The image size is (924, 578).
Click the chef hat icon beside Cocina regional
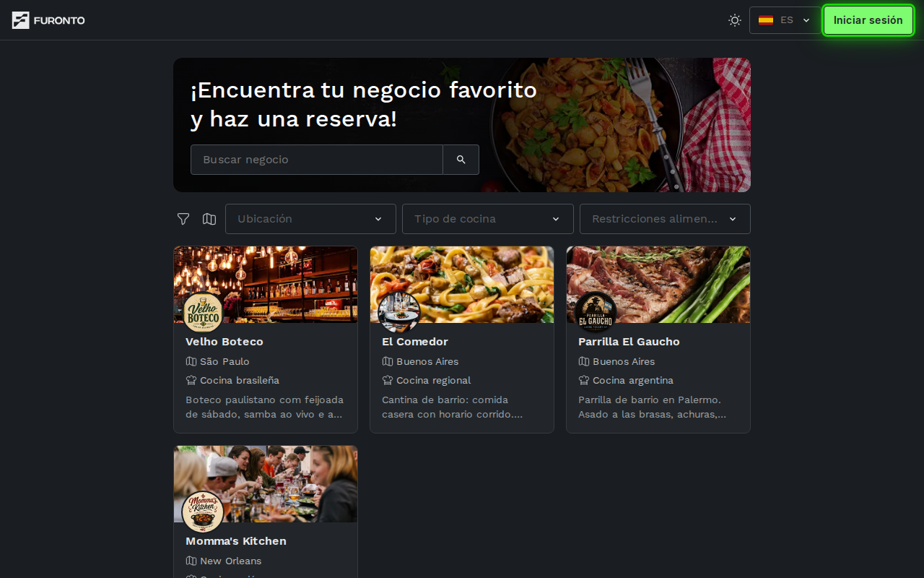coord(388,380)
